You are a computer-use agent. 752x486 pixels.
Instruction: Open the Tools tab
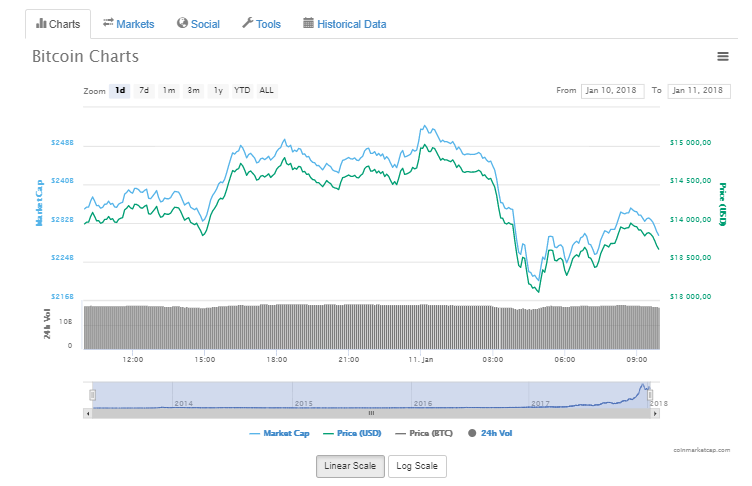(261, 24)
